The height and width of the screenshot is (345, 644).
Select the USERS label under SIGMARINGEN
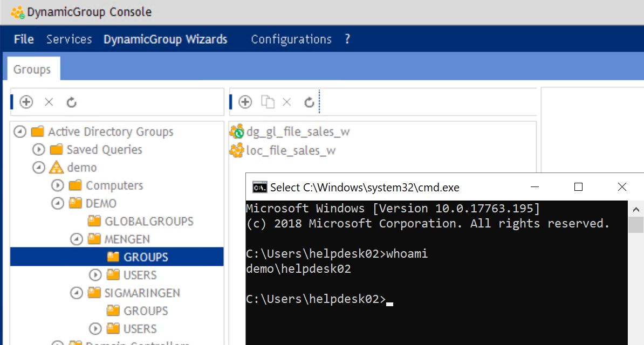(x=140, y=329)
